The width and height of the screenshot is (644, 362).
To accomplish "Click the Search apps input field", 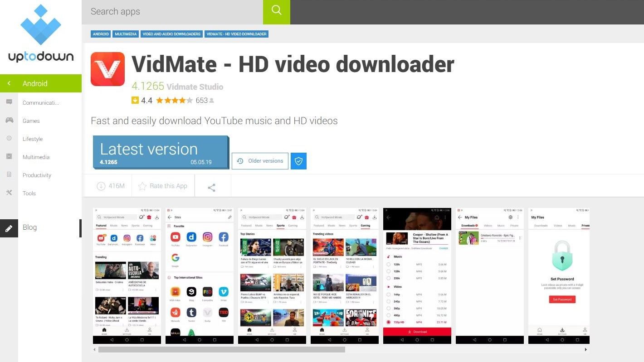I will 172,12.
